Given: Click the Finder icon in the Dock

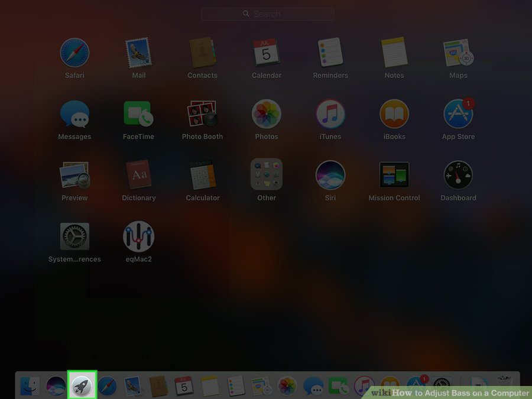Looking at the screenshot, I should tap(30, 386).
